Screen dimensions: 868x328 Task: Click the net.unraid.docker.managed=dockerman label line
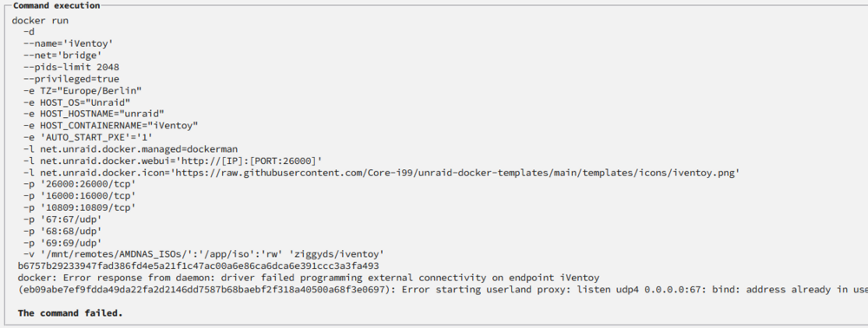(130, 148)
